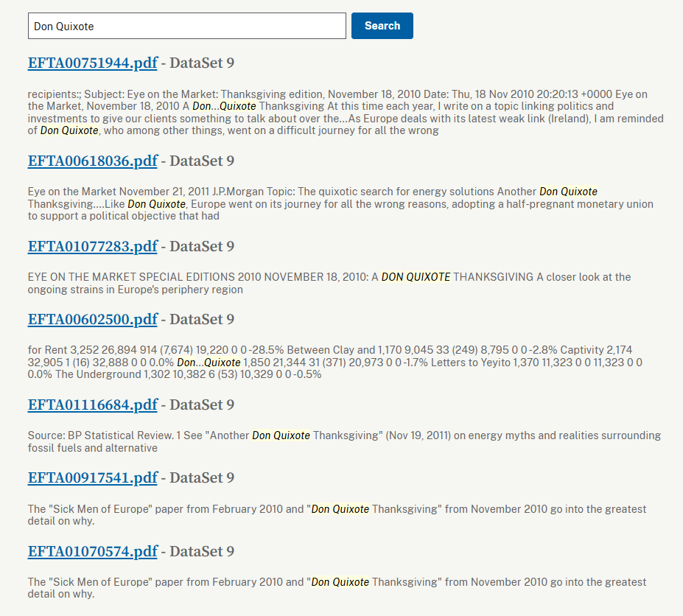The image size is (683, 616).
Task: Click the Sick Men of Europe snippet under EFTA00917541.pdf
Action: pyautogui.click(x=337, y=515)
